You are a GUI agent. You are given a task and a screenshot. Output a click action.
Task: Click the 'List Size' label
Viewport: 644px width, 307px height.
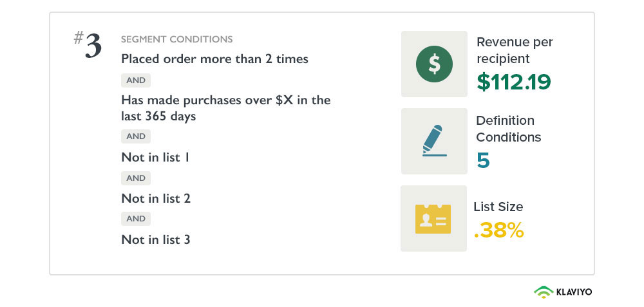pos(498,207)
